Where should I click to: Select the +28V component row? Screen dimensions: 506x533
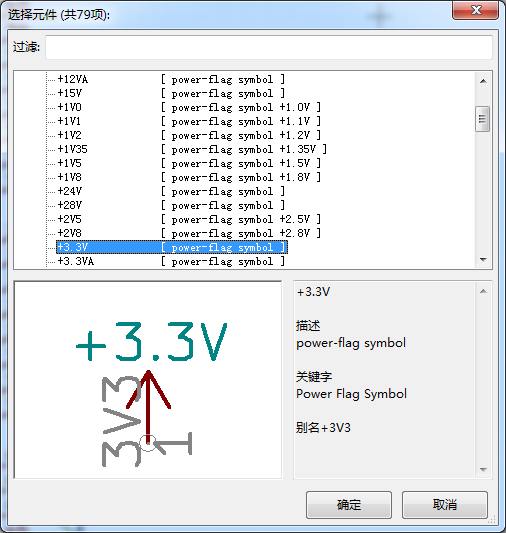pyautogui.click(x=171, y=205)
